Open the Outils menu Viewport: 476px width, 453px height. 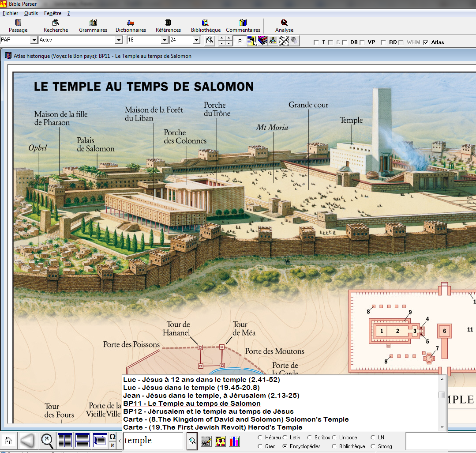point(31,13)
